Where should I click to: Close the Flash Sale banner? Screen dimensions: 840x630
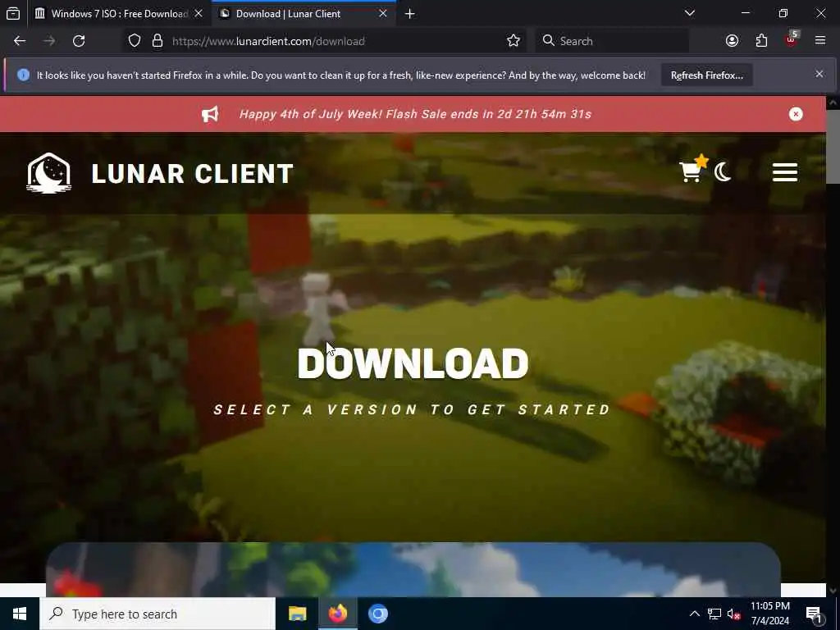click(x=796, y=114)
